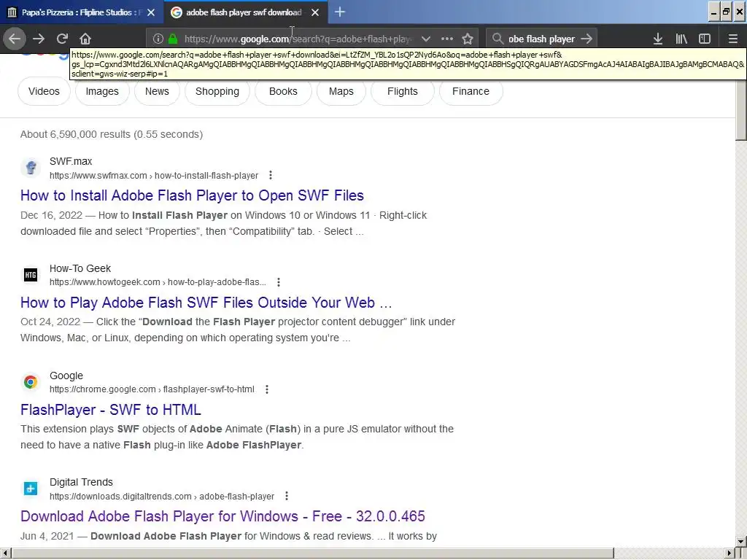Click the Chrome logo favicon for Google result
The image size is (747, 560).
[x=31, y=382]
